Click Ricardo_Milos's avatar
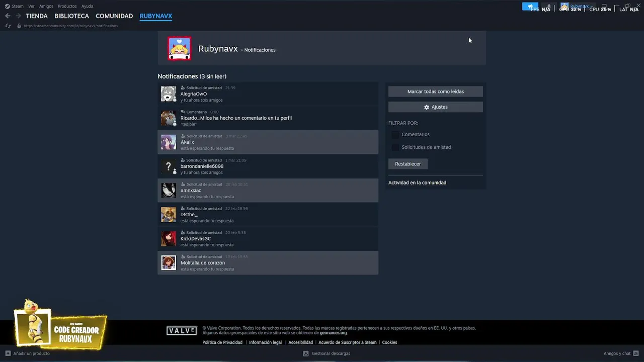 click(x=169, y=118)
